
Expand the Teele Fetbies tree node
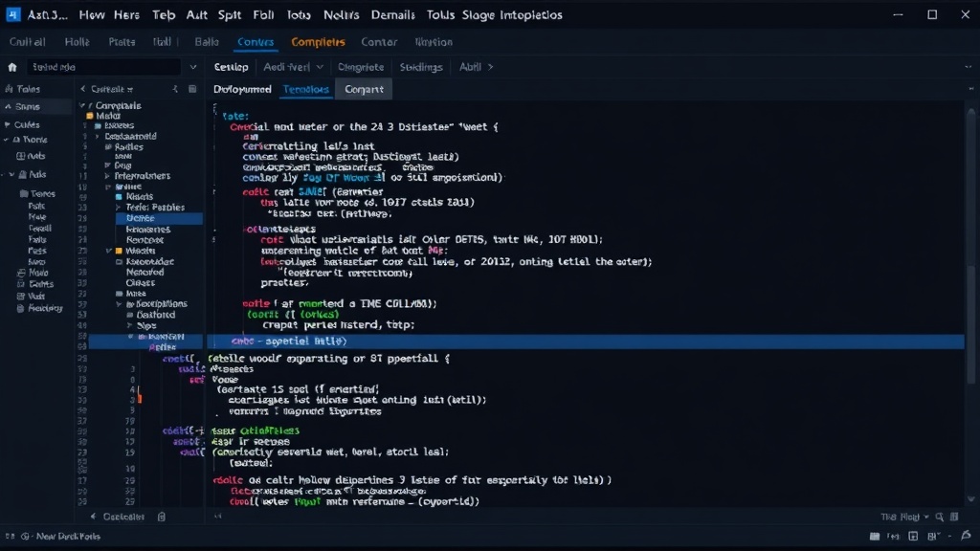point(118,208)
